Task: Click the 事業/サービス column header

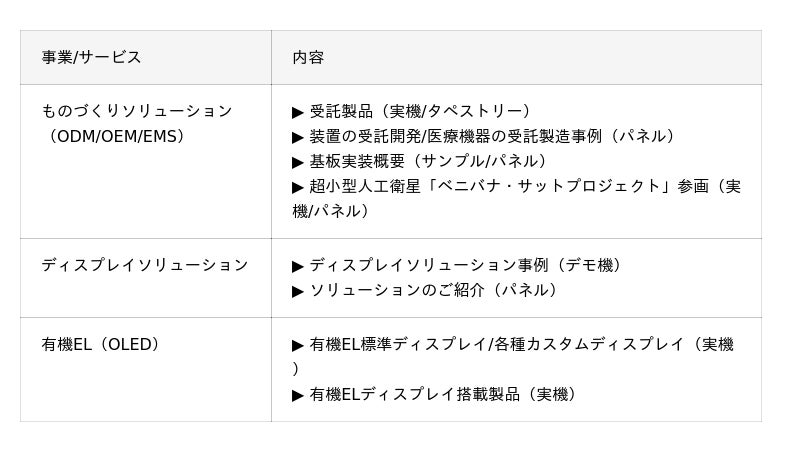Action: coord(91,57)
